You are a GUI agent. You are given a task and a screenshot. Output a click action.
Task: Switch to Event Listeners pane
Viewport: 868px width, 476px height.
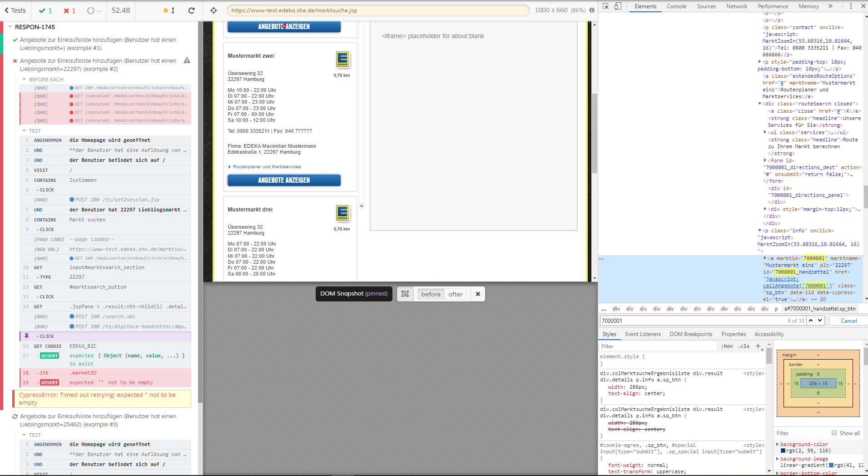pos(643,334)
